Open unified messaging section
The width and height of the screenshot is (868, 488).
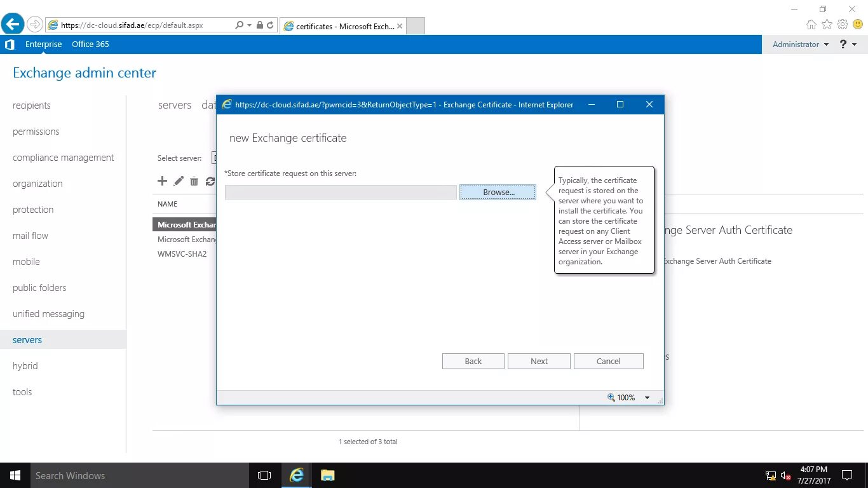(48, 314)
